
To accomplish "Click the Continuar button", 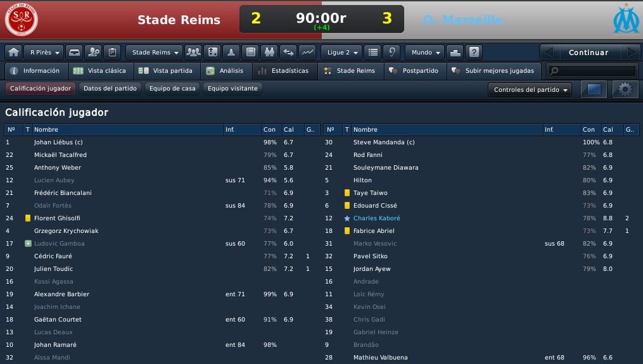I will [589, 53].
